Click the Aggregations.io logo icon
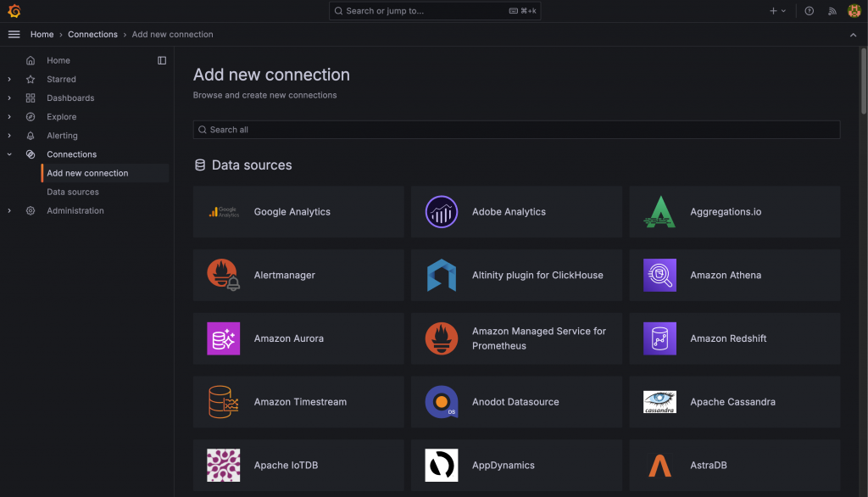 [x=659, y=212]
